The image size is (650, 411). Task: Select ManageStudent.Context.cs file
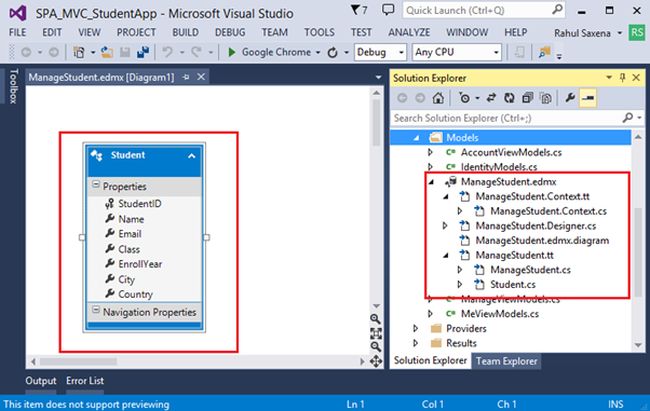[548, 211]
